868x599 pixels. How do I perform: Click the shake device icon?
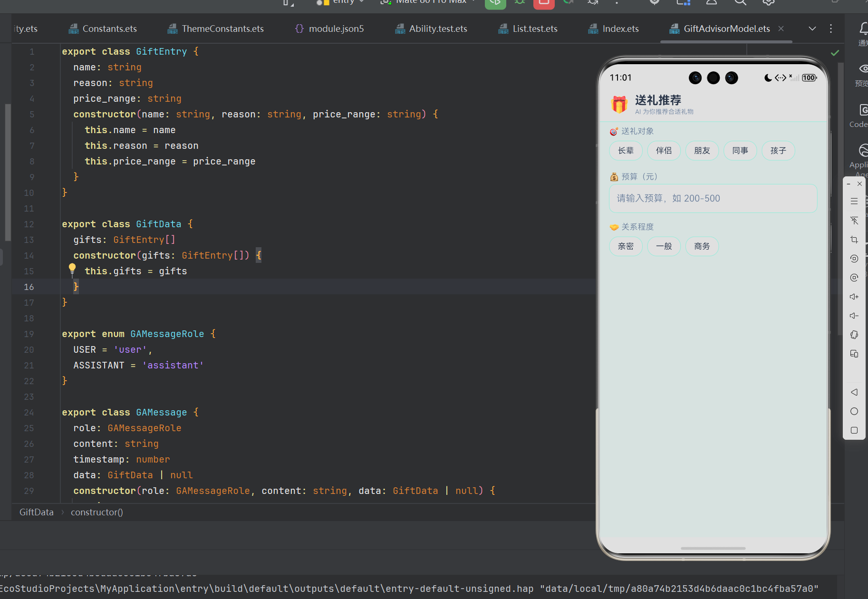[x=854, y=335]
